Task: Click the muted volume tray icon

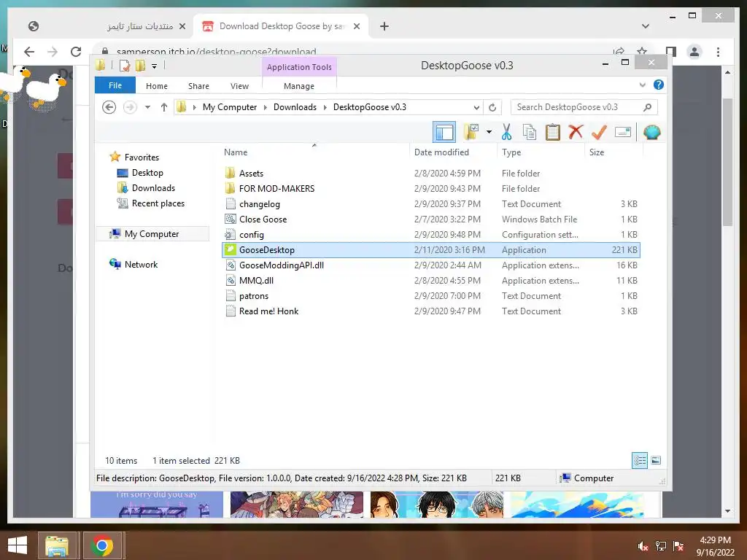Action: pyautogui.click(x=643, y=546)
